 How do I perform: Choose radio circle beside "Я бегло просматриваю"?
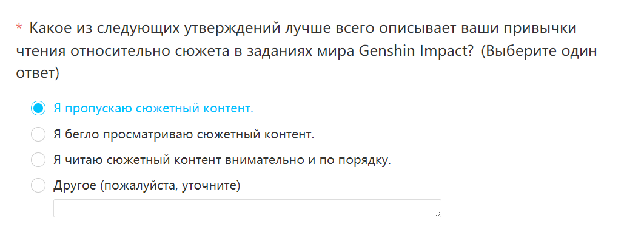coord(38,134)
